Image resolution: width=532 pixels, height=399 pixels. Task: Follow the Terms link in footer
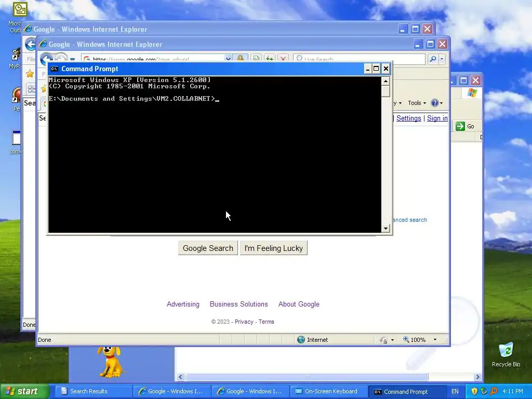[x=267, y=322]
